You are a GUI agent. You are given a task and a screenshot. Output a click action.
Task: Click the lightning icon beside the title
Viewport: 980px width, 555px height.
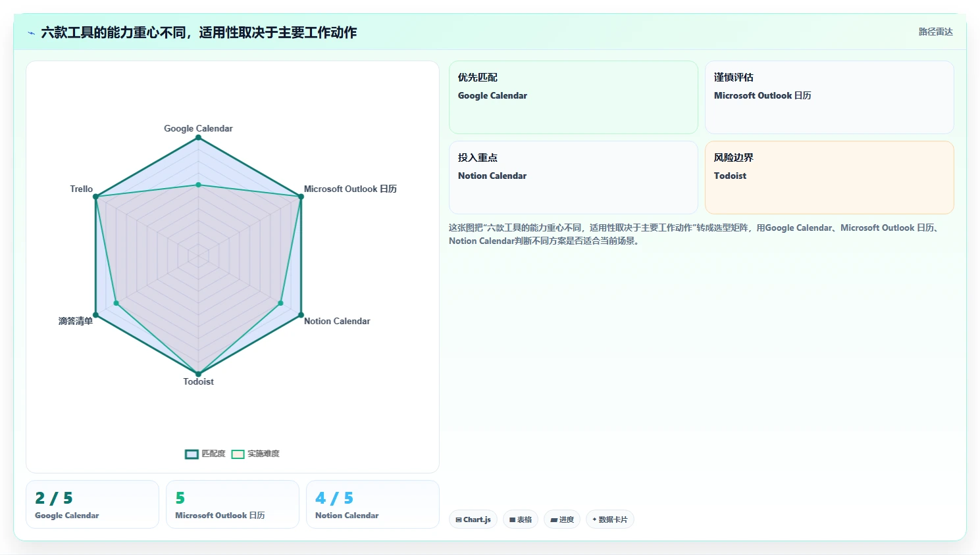point(31,33)
